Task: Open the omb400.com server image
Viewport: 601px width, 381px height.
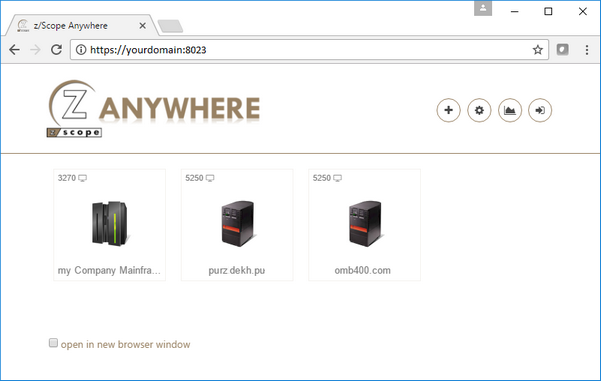Action: click(x=365, y=223)
